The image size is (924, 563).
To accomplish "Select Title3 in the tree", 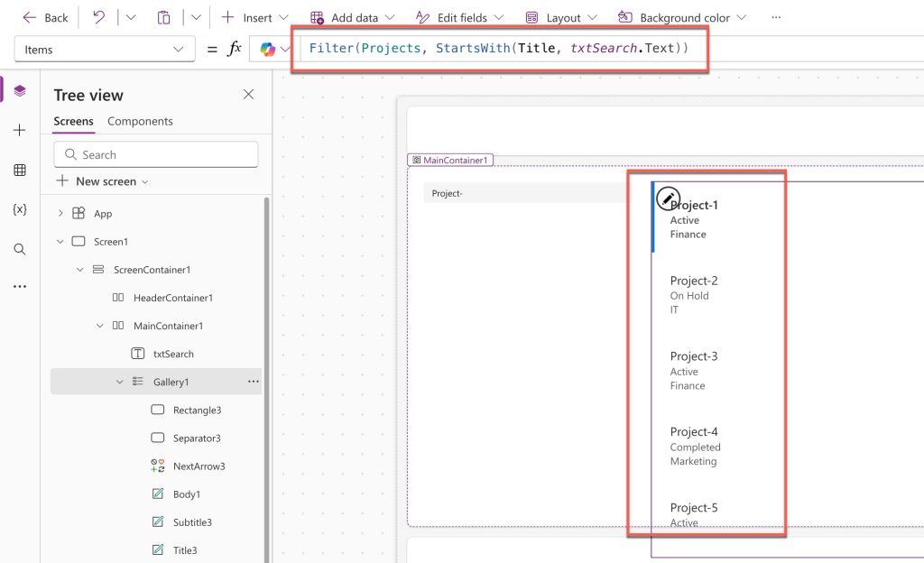I will pyautogui.click(x=185, y=550).
